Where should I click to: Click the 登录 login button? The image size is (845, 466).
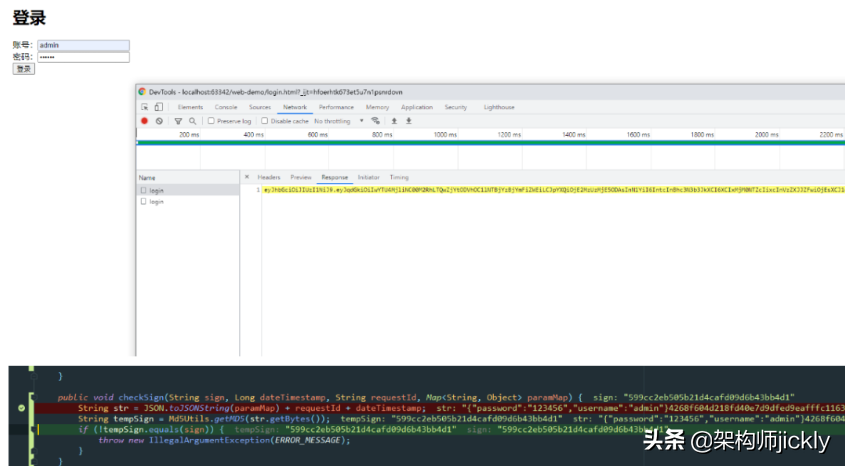pyautogui.click(x=24, y=69)
